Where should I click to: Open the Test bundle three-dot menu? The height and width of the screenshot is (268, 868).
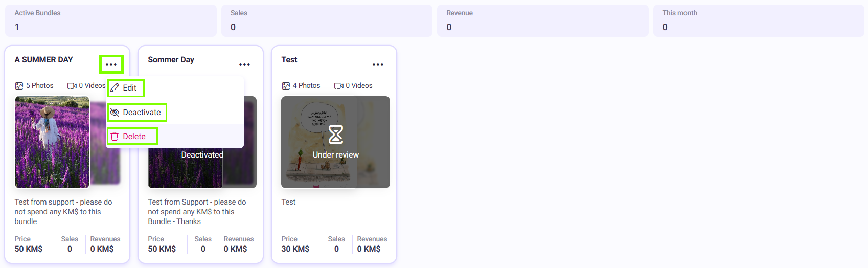click(x=378, y=64)
